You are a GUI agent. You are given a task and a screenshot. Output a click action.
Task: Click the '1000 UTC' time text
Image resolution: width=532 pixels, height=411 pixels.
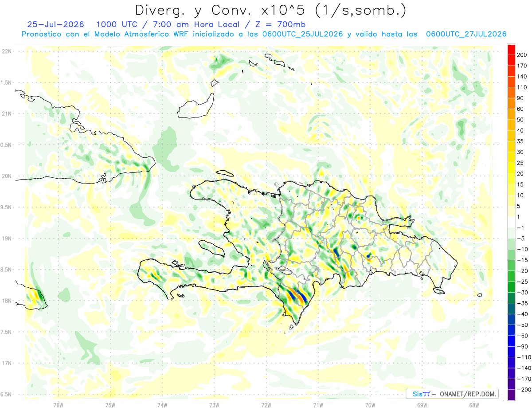pos(117,24)
